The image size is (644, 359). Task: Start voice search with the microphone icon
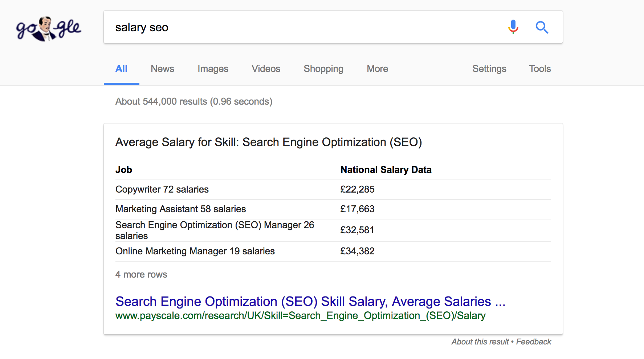click(513, 27)
